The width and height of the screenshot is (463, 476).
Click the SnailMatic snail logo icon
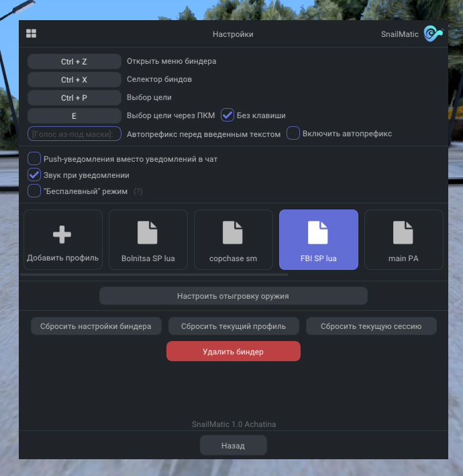pyautogui.click(x=433, y=34)
